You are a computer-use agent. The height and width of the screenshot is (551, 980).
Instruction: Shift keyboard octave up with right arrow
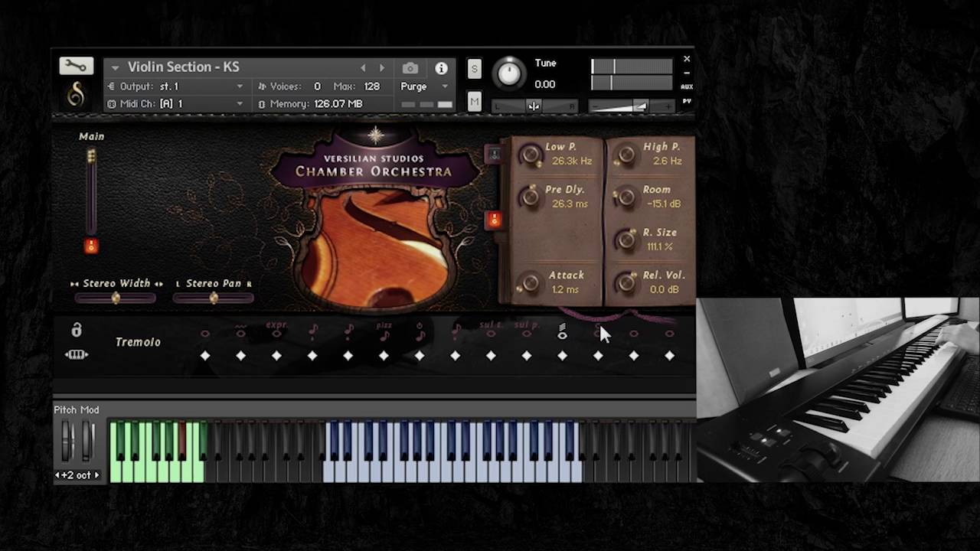(96, 475)
